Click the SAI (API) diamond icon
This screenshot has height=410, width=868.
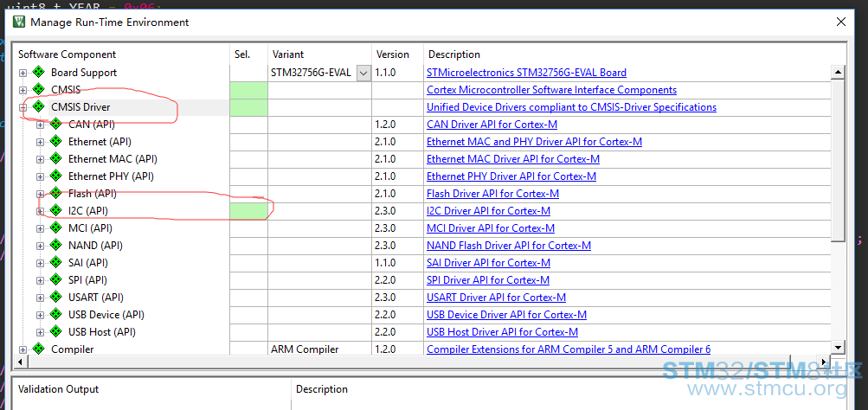pos(55,262)
